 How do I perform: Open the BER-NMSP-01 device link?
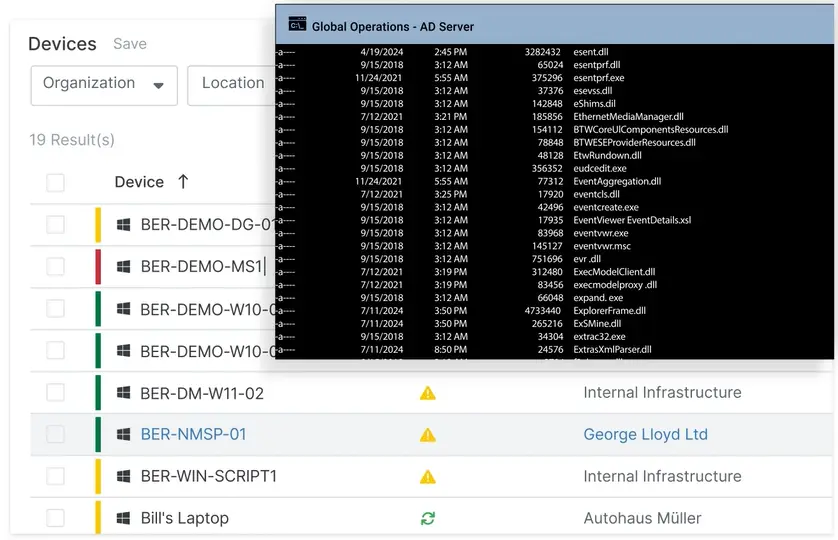pos(193,434)
